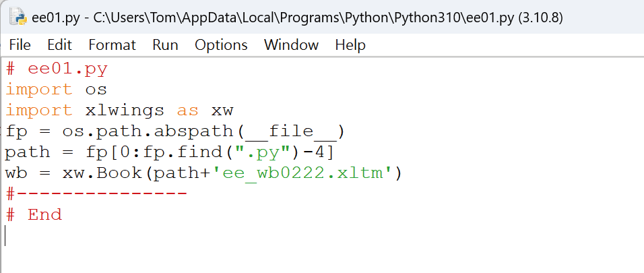Click 'fp.find' in the path line

coord(182,152)
